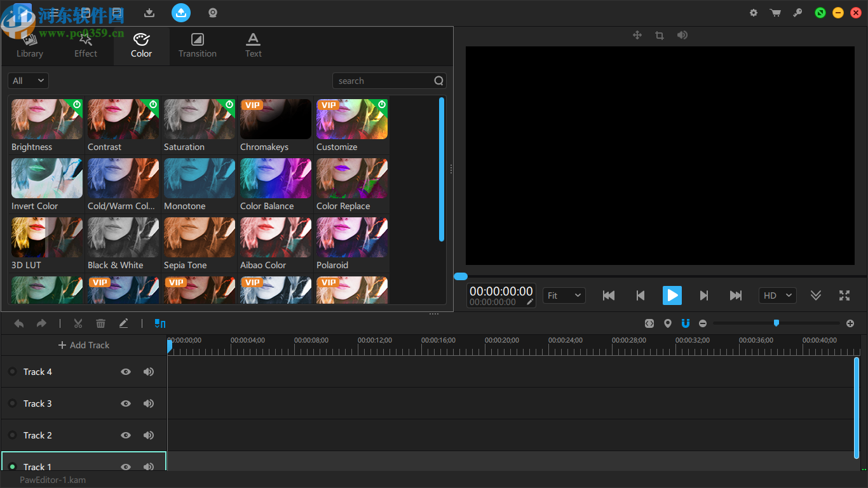Viewport: 868px width, 488px height.
Task: Open the shopping cart icon
Action: click(775, 13)
